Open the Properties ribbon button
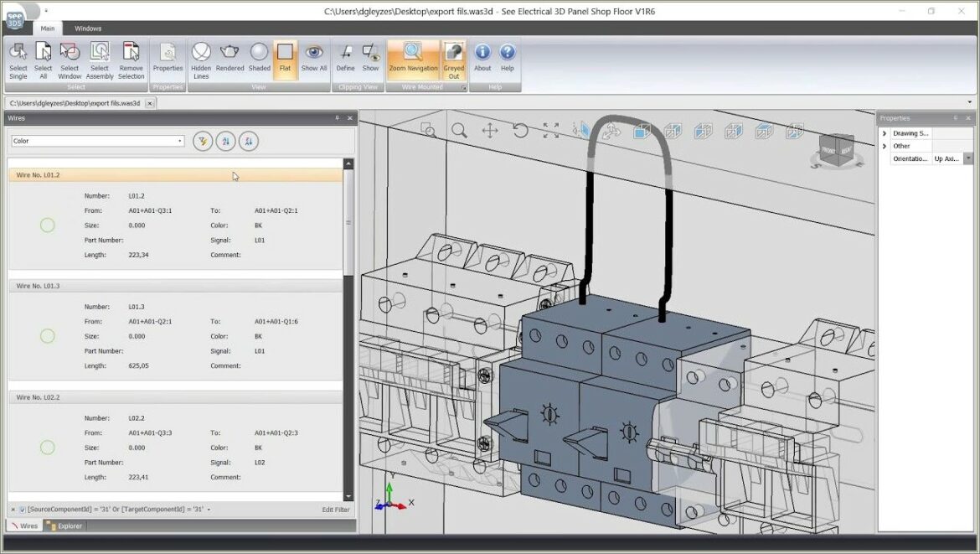Image resolution: width=980 pixels, height=554 pixels. (x=168, y=58)
